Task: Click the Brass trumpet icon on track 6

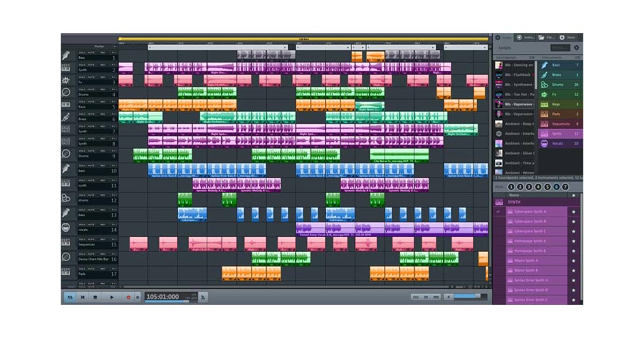Action: [x=66, y=117]
